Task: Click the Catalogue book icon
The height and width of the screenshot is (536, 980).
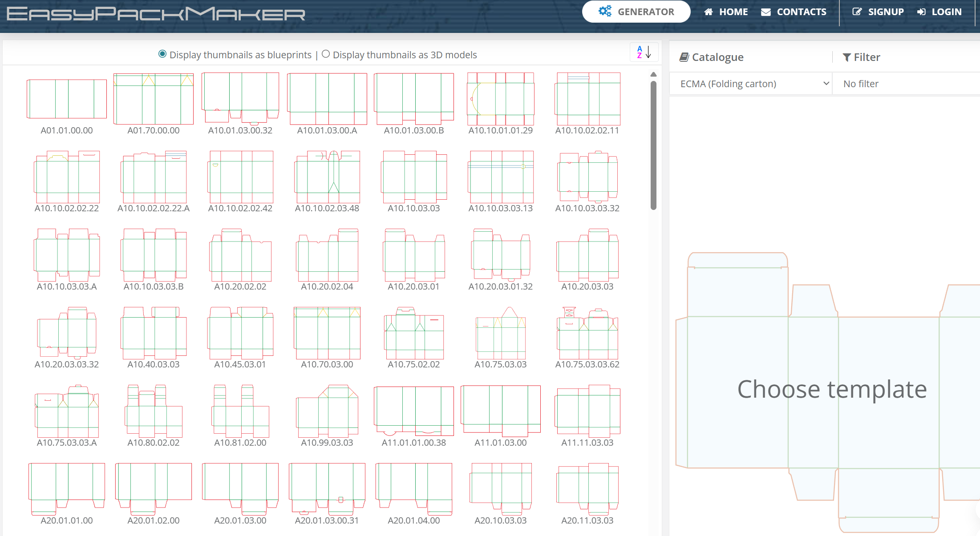Action: click(684, 57)
